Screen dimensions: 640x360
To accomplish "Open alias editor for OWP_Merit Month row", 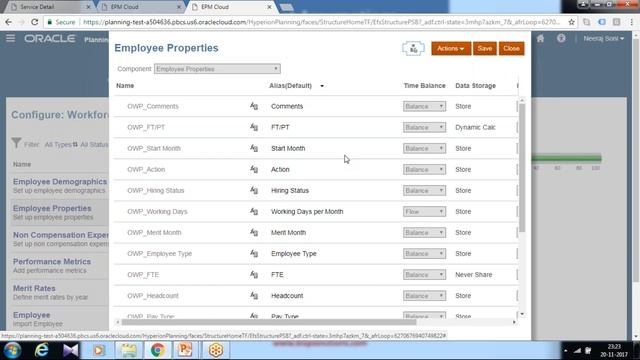I will tap(254, 233).
